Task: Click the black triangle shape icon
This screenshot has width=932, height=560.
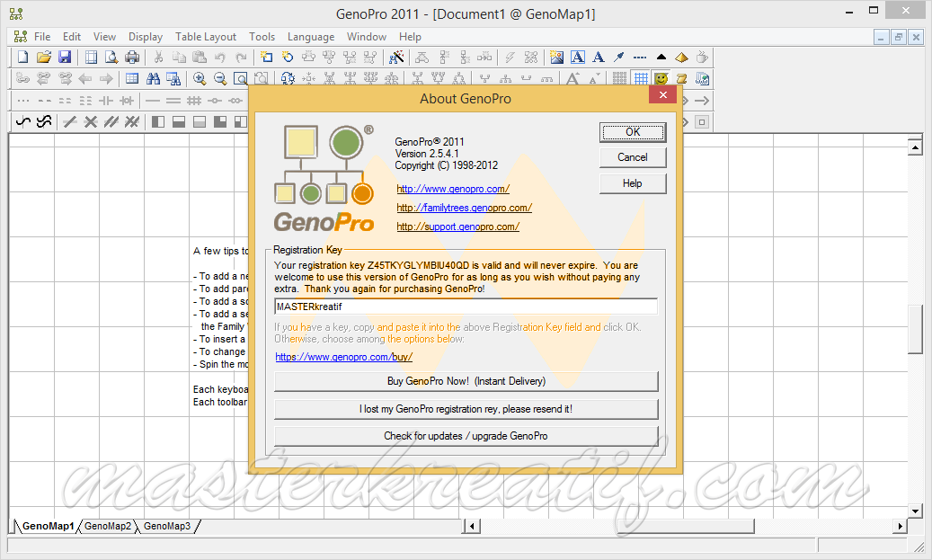Action: (x=661, y=57)
